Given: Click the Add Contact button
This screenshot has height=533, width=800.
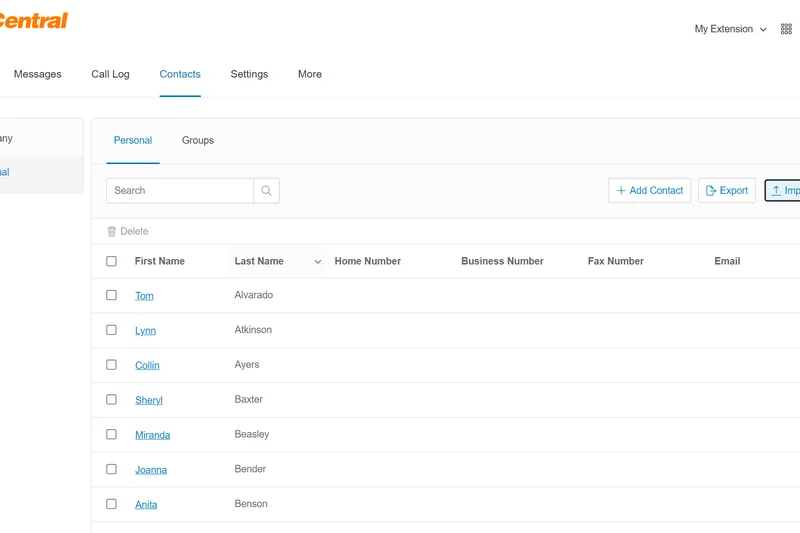Looking at the screenshot, I should click(649, 191).
